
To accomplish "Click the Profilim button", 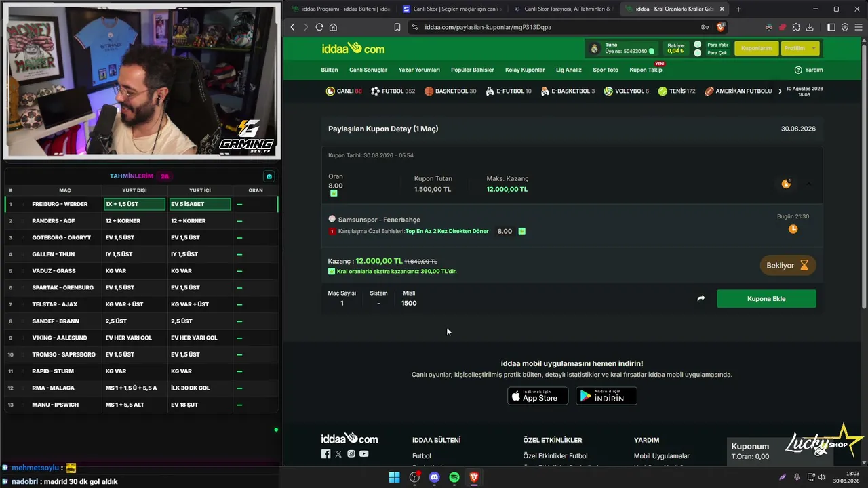I will 800,48.
